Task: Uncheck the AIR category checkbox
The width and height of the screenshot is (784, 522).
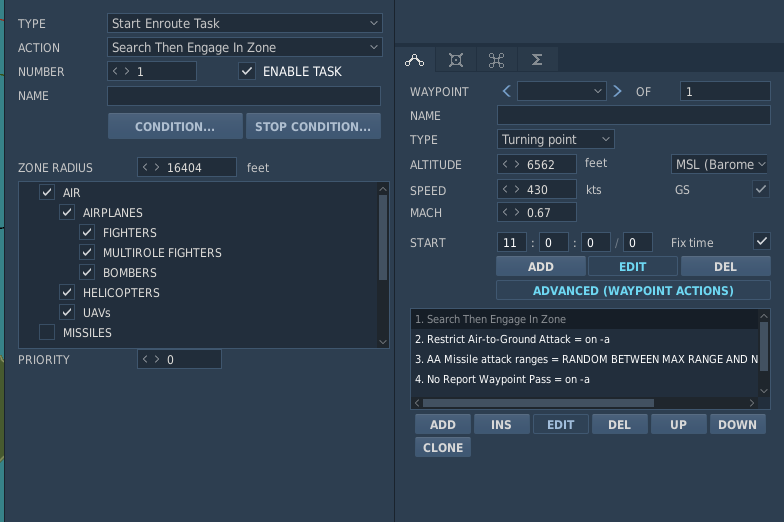Action: tap(47, 192)
